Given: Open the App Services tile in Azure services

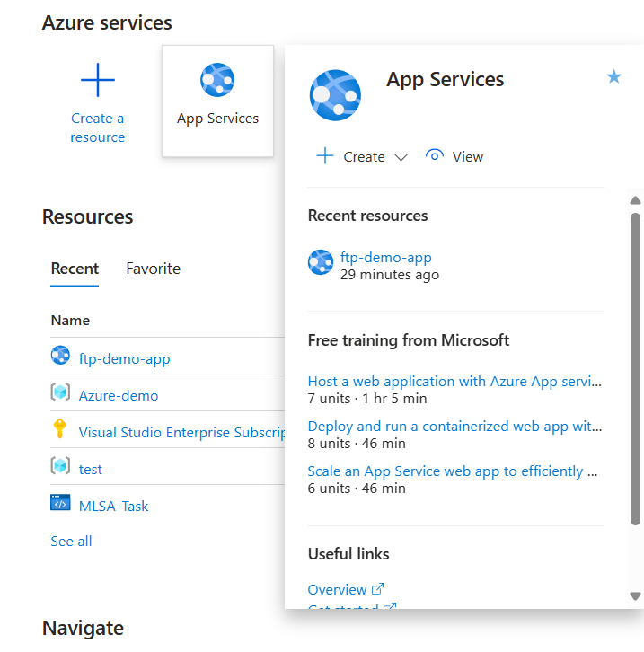Looking at the screenshot, I should tap(217, 101).
